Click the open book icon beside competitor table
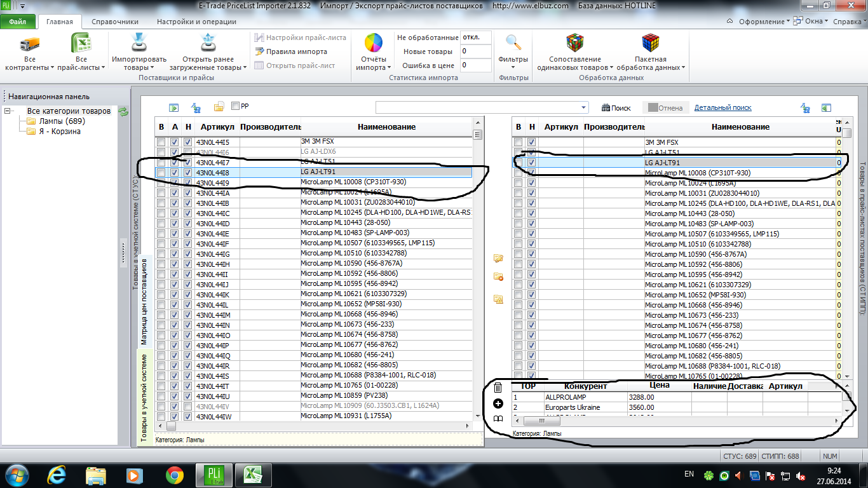Screen dimensions: 868x488 [498, 419]
